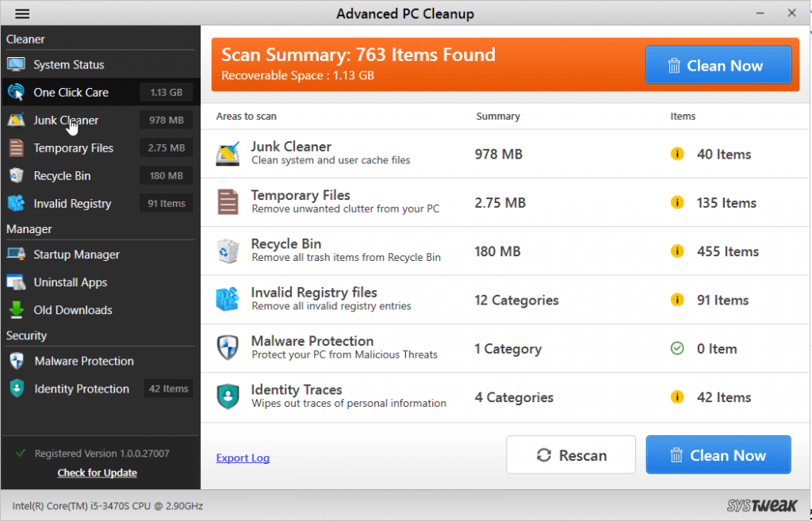Click the Identity Traces shield icon in list
This screenshot has width=812, height=521.
point(228,396)
